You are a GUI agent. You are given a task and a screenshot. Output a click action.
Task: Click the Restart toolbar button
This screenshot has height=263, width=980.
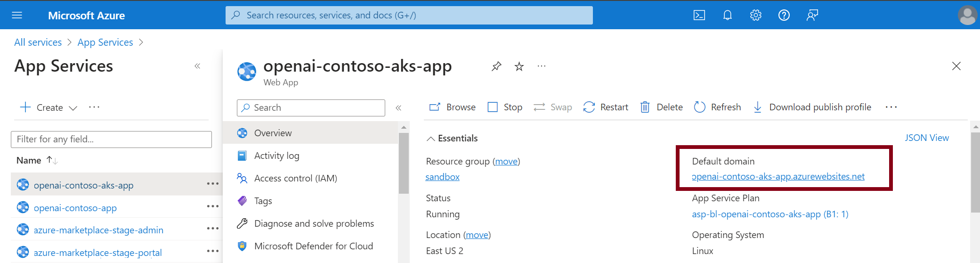click(x=606, y=107)
